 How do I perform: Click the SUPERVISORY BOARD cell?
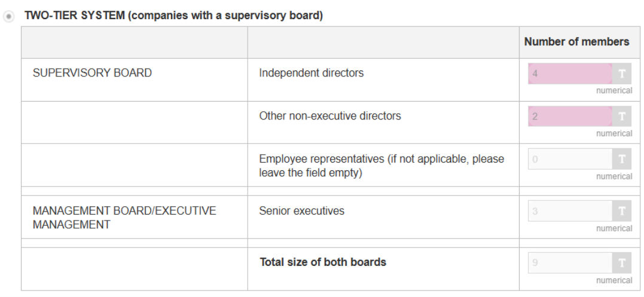pyautogui.click(x=92, y=73)
